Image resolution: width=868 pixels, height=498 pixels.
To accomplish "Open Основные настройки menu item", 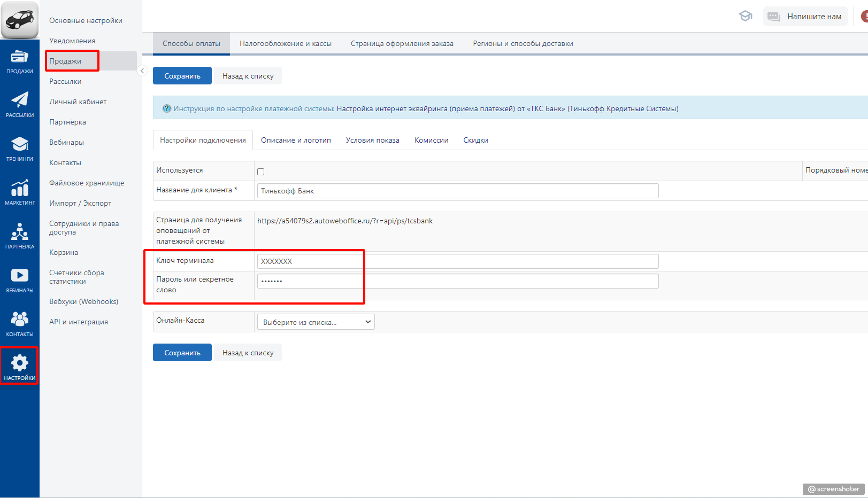I will click(86, 20).
